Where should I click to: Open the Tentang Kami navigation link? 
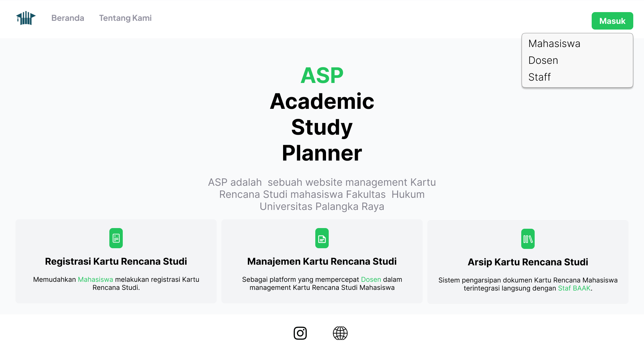point(125,18)
